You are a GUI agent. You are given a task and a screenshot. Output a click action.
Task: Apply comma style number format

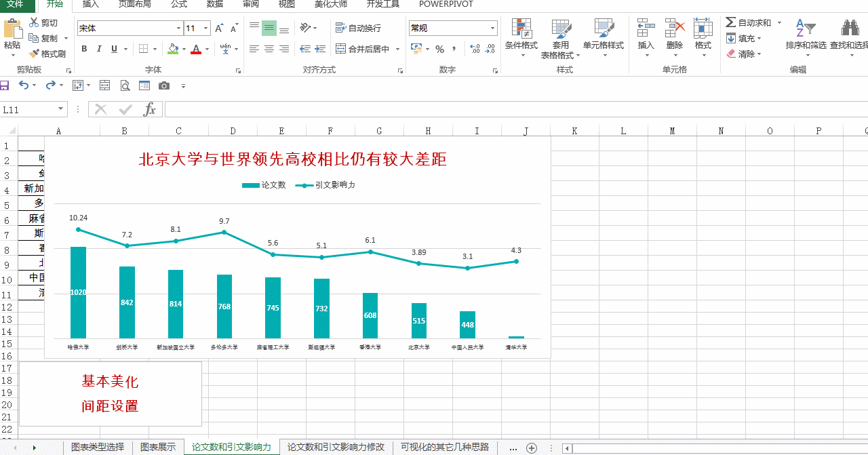pyautogui.click(x=454, y=49)
